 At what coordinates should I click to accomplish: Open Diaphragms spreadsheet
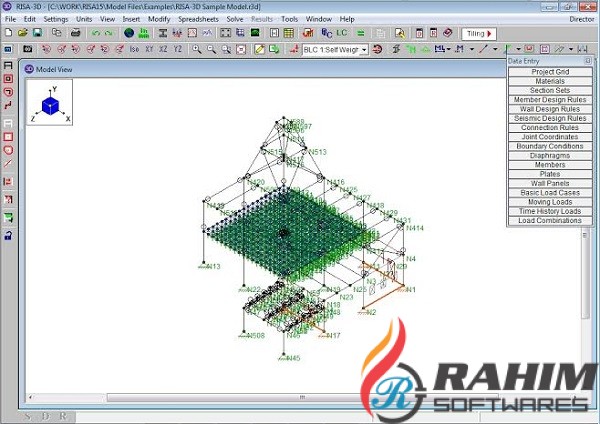[x=550, y=155]
